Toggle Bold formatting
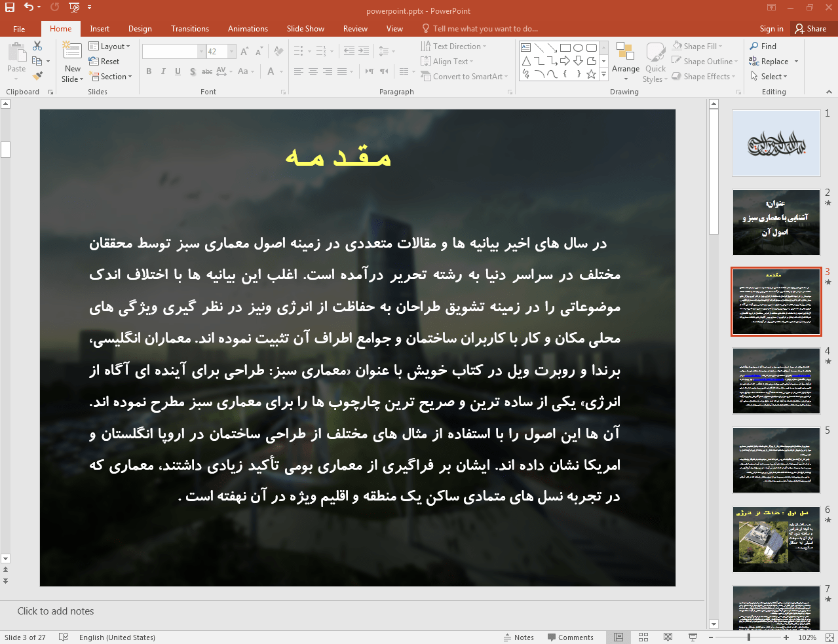The height and width of the screenshot is (644, 838). pos(149,71)
